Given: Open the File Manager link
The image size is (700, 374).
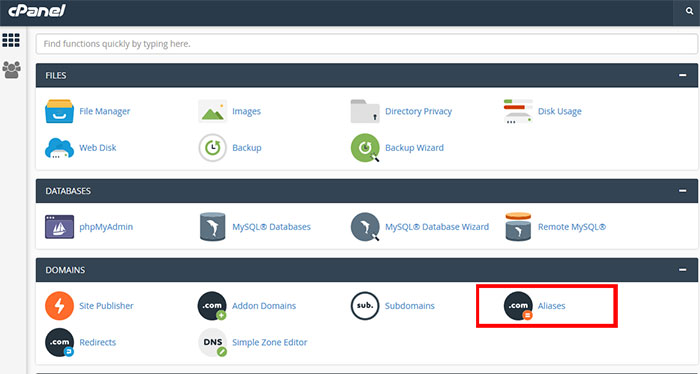Looking at the screenshot, I should (x=104, y=111).
